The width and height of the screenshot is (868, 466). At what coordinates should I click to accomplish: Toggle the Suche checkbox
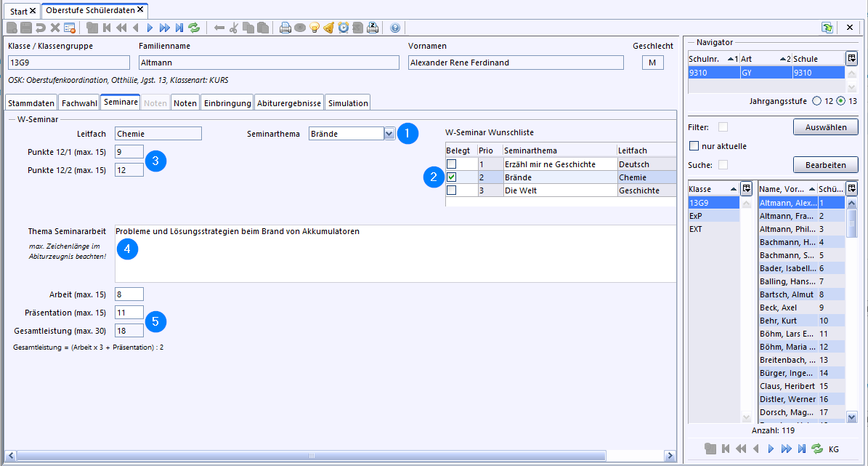click(x=723, y=164)
